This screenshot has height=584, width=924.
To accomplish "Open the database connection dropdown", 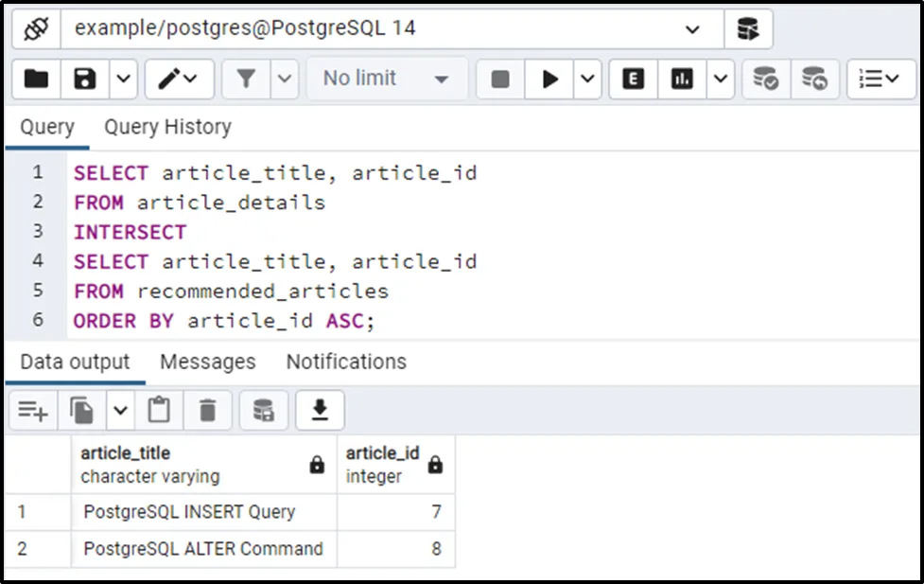I will pyautogui.click(x=692, y=29).
